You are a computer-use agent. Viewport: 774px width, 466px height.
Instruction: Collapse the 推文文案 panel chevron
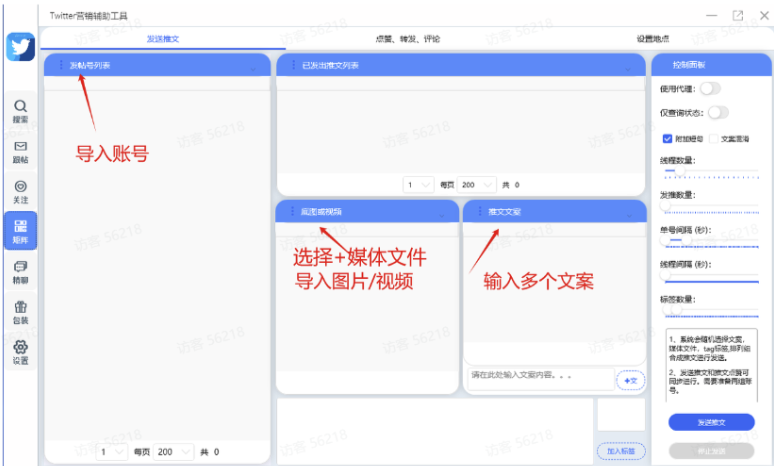click(629, 215)
